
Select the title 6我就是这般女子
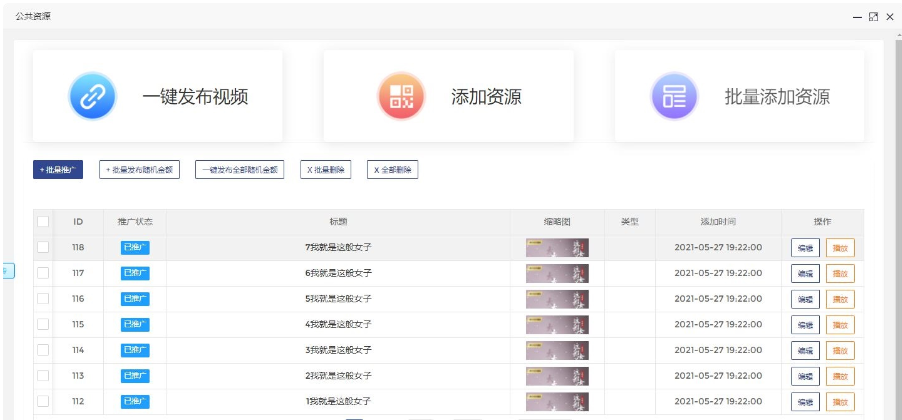338,273
